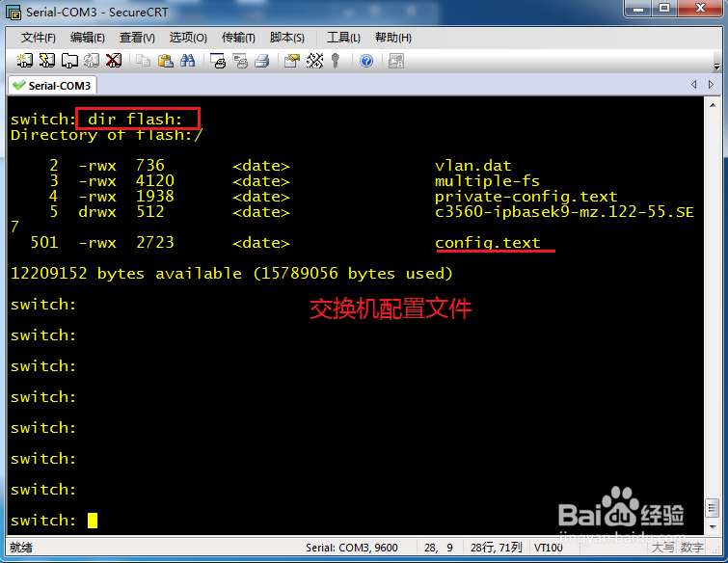Click the 28, 9 cursor position status
The image size is (728, 563).
tap(439, 548)
